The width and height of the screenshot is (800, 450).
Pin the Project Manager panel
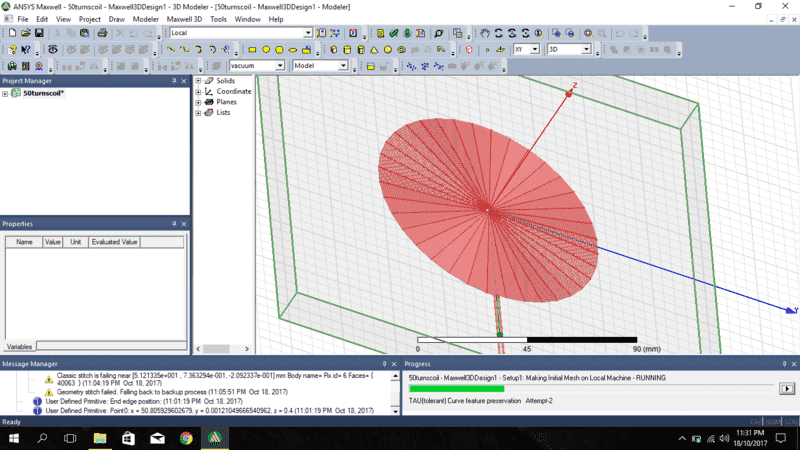tap(174, 81)
